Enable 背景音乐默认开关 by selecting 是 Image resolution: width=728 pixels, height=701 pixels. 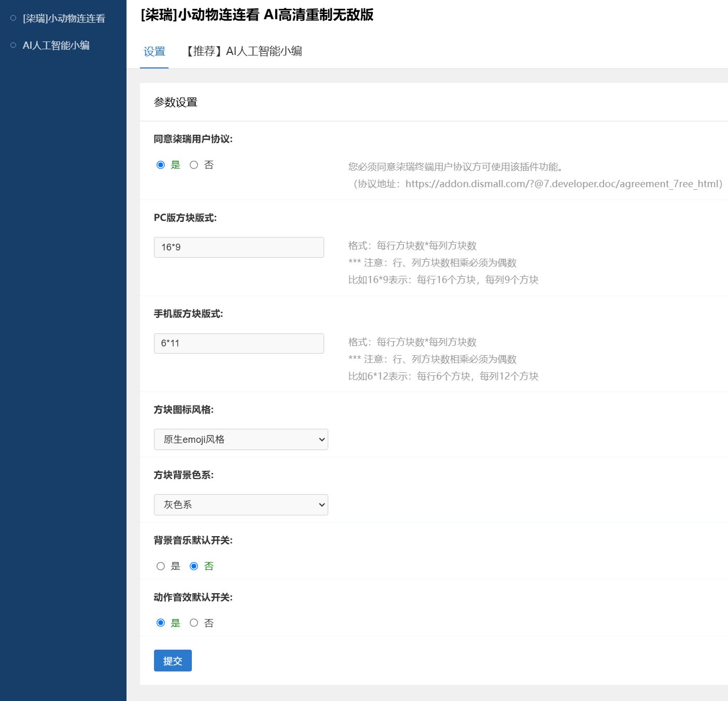pyautogui.click(x=161, y=566)
